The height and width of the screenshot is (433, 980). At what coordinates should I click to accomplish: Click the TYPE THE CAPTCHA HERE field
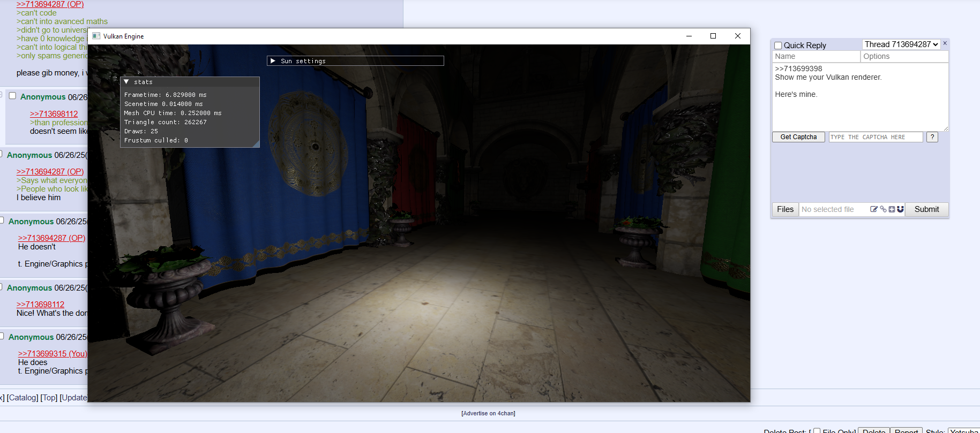876,137
